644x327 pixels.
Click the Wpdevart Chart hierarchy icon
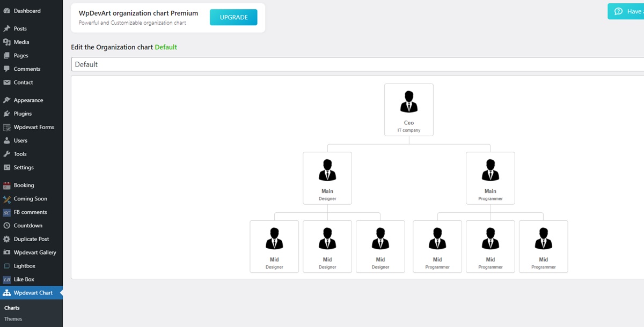click(7, 293)
